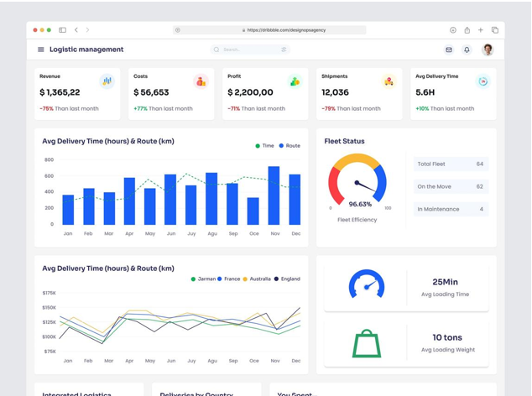
Task: Click the 96.63% efficiency value
Action: tap(360, 204)
